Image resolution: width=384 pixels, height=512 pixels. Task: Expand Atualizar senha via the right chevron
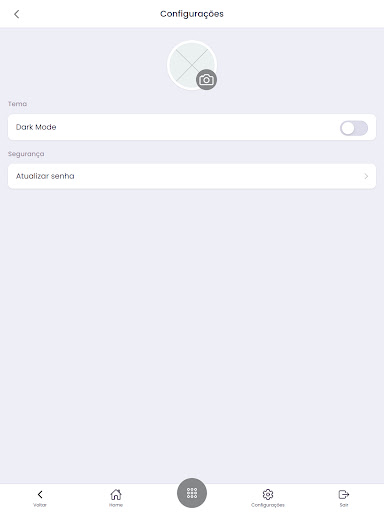pos(366,176)
